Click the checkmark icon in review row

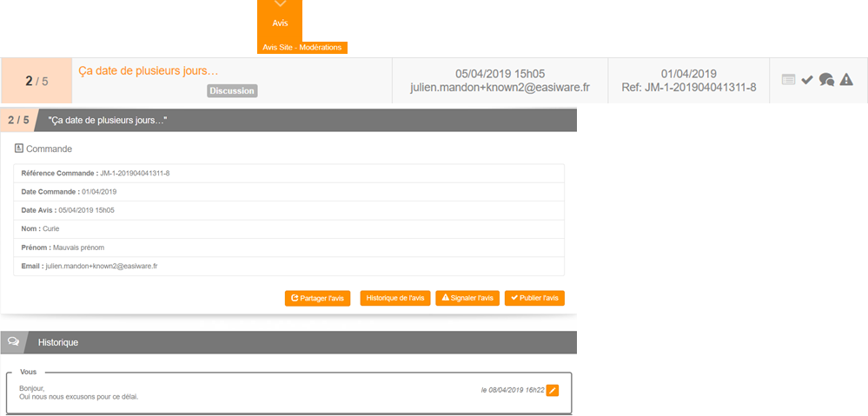click(807, 80)
